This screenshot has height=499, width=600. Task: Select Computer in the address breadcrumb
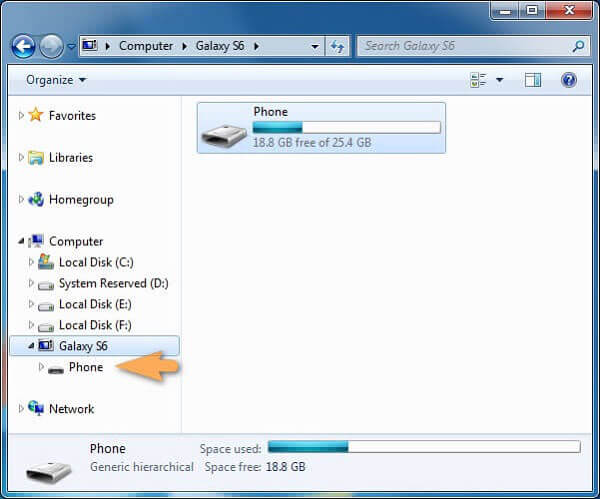click(146, 46)
